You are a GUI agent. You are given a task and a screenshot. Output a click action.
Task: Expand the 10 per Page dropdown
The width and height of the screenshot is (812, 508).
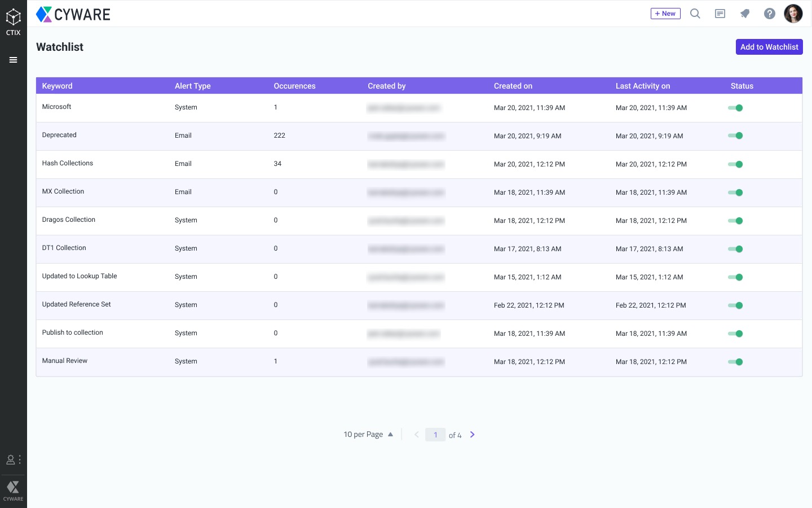368,435
